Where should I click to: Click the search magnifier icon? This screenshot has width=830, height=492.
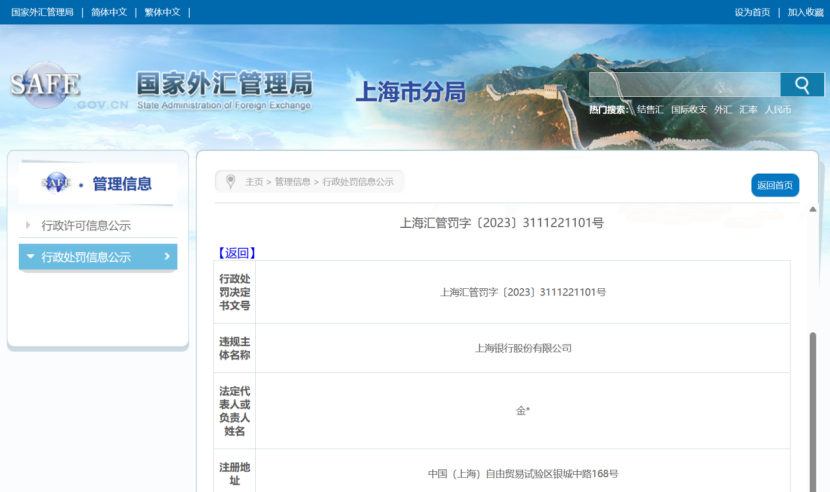[802, 85]
